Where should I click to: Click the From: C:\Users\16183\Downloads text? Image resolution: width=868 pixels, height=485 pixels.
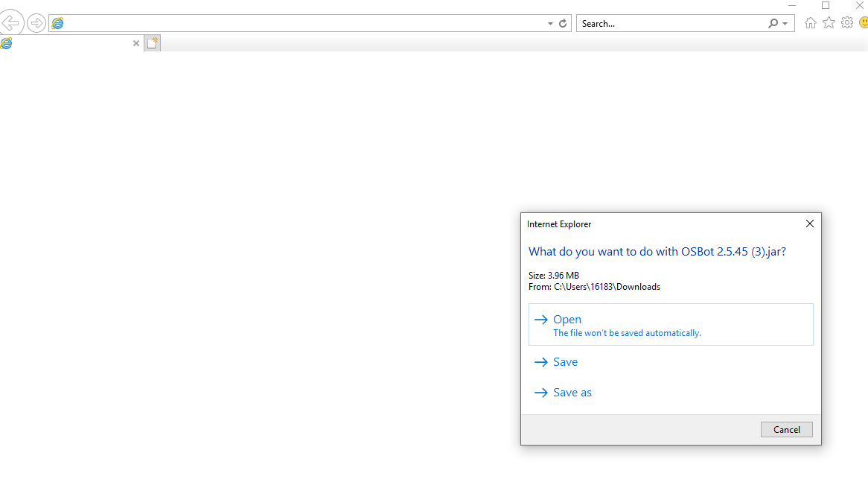coord(595,287)
